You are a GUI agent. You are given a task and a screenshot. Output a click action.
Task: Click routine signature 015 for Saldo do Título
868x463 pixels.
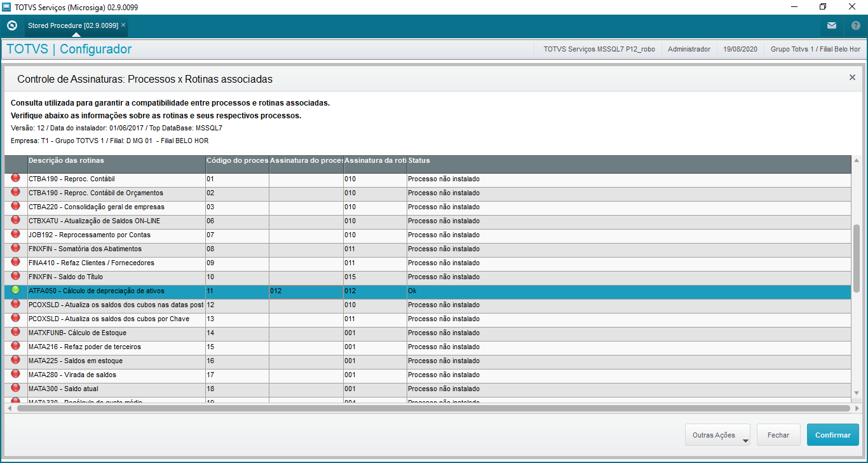tap(375, 277)
